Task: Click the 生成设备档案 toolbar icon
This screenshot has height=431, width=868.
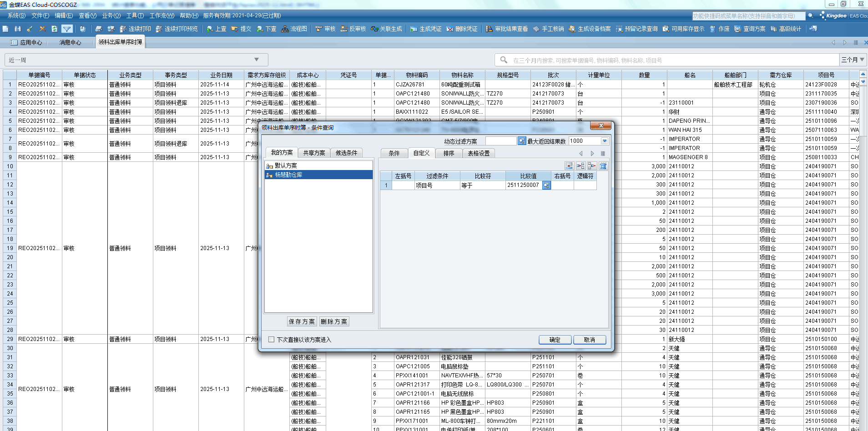Action: pos(589,29)
